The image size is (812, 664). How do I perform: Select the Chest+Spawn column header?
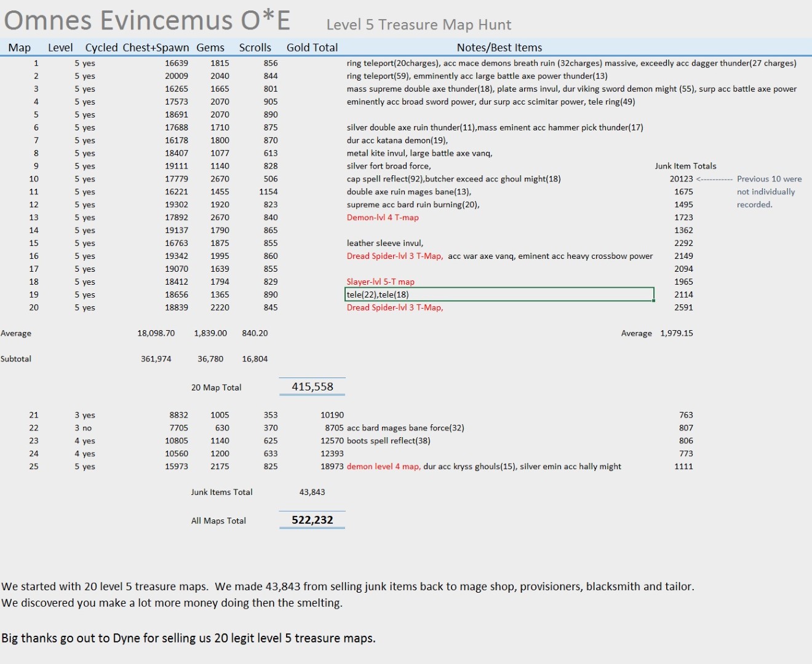[156, 47]
